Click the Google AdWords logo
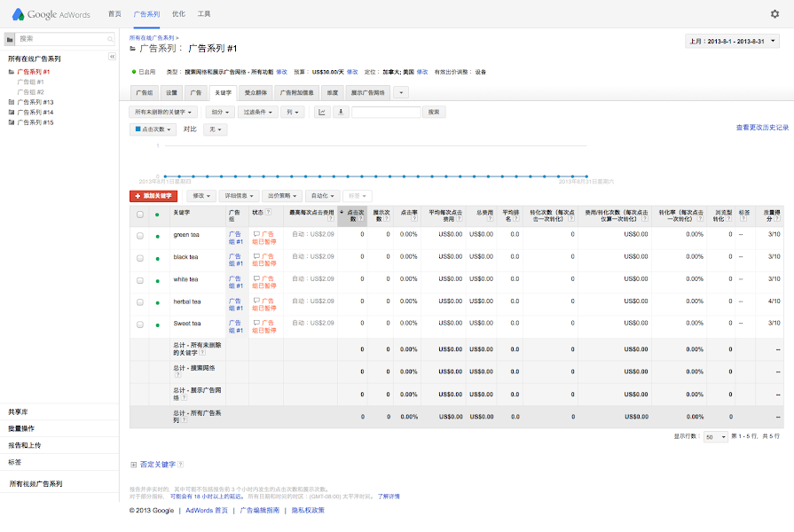 51,14
